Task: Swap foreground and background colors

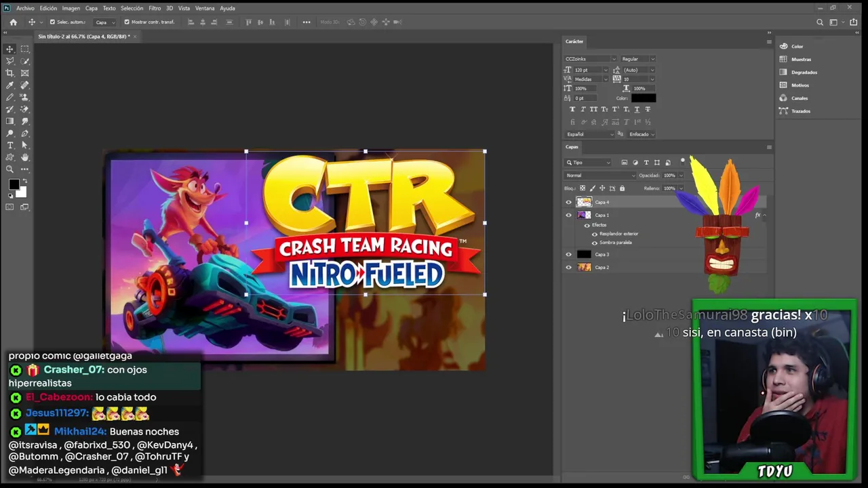Action: [24, 182]
